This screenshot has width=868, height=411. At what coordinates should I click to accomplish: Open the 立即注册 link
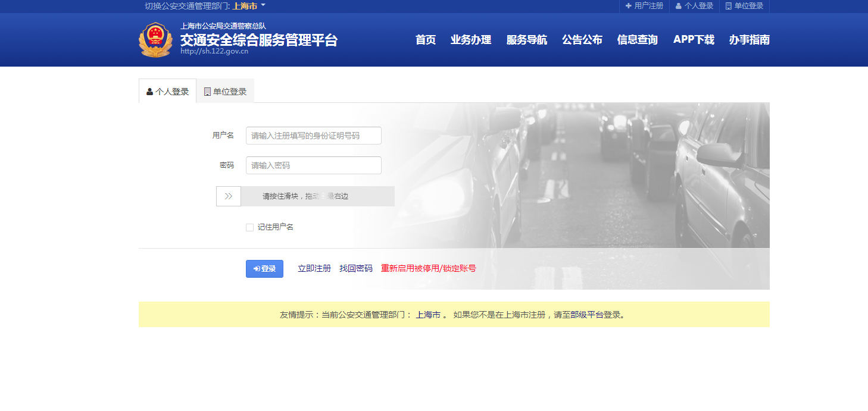coord(314,269)
